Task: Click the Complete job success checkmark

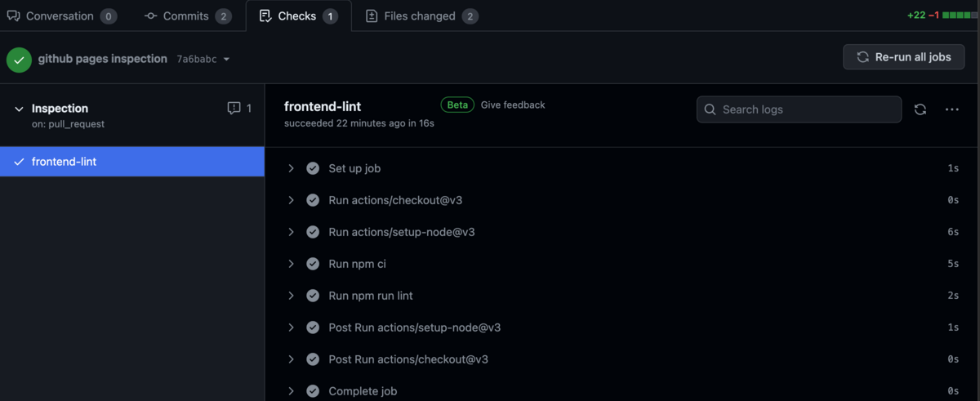Action: pos(313,391)
